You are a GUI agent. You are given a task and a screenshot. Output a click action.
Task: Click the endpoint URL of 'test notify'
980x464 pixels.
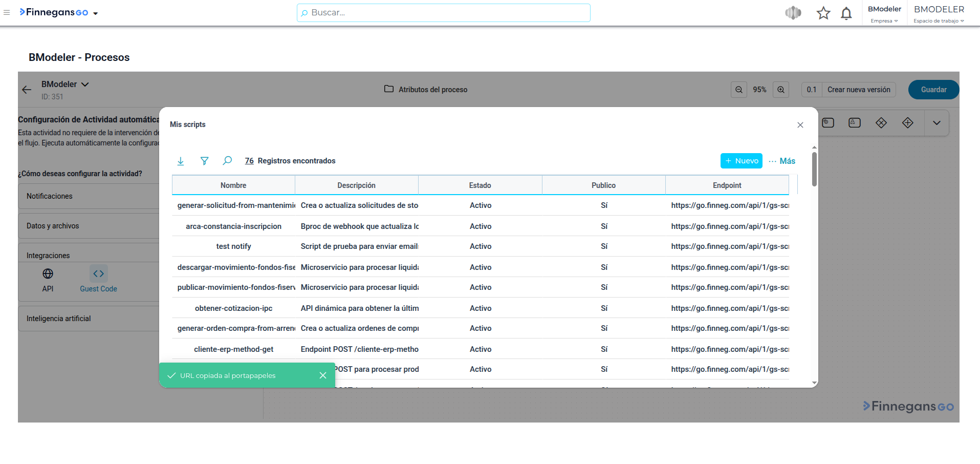tap(730, 246)
